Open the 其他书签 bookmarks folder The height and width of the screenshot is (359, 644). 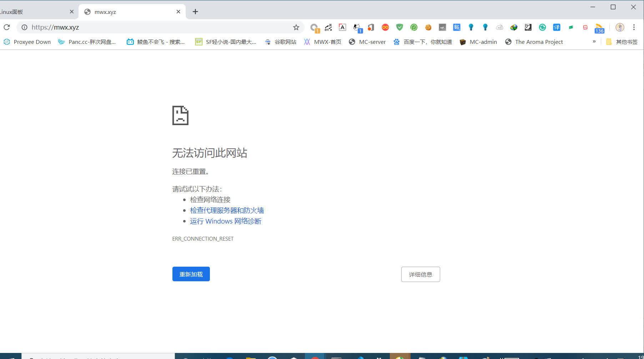coord(622,42)
